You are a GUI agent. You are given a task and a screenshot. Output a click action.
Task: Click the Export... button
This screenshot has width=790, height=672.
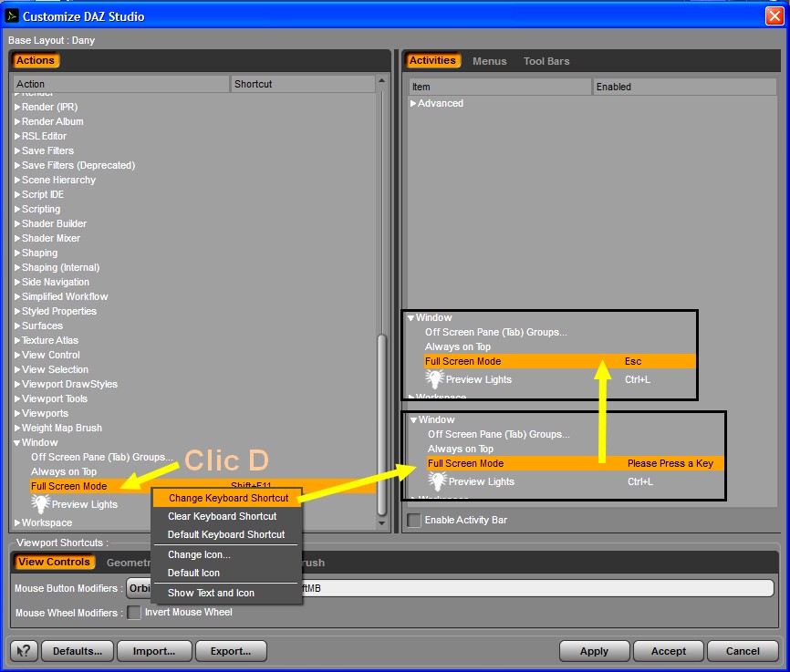point(231,651)
